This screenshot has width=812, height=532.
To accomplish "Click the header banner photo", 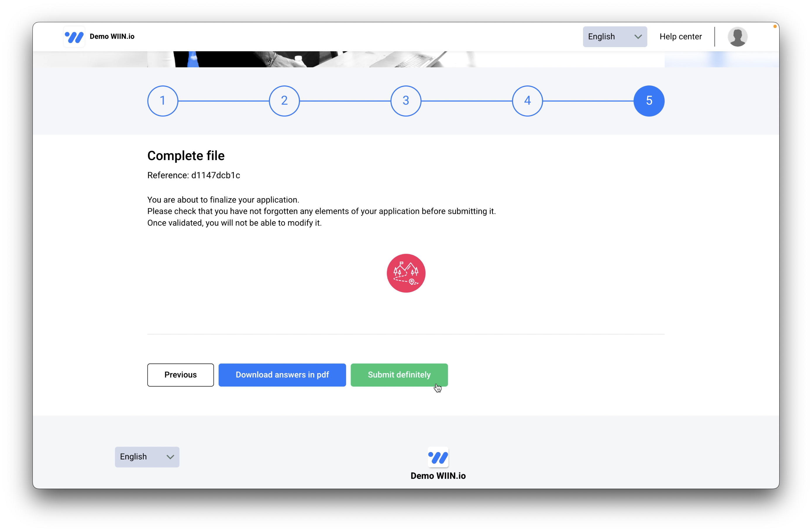I will [406, 59].
